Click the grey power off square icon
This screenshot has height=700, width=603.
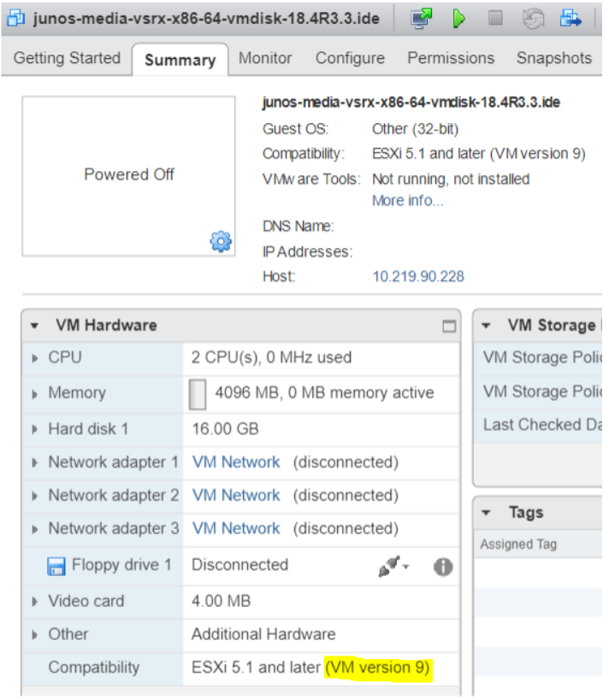coord(495,18)
